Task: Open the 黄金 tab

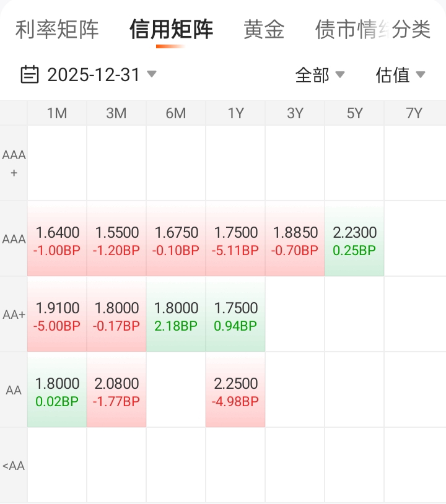Action: pyautogui.click(x=264, y=29)
